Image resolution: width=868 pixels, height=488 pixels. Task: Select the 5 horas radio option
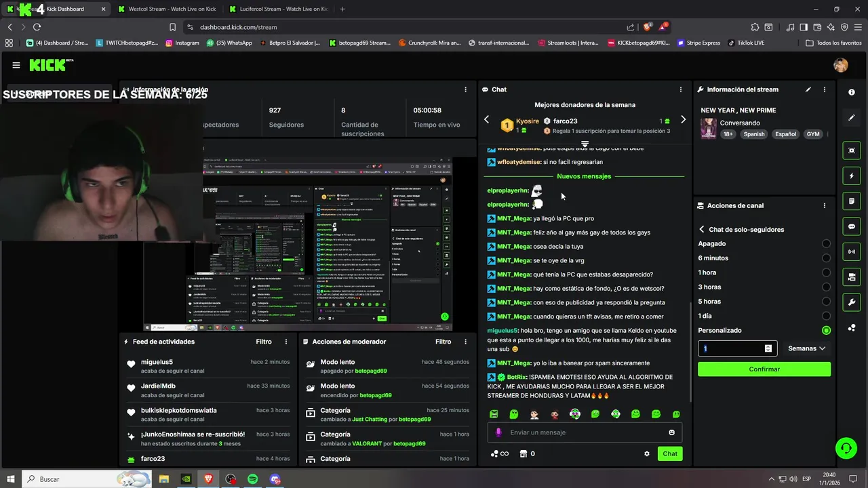pos(826,302)
